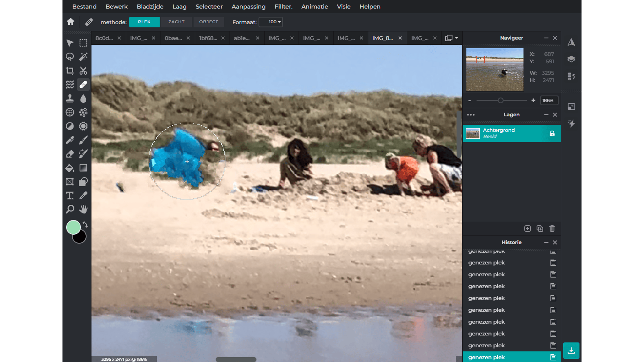Select the Paint Brush tool
The image size is (644, 362).
[83, 140]
